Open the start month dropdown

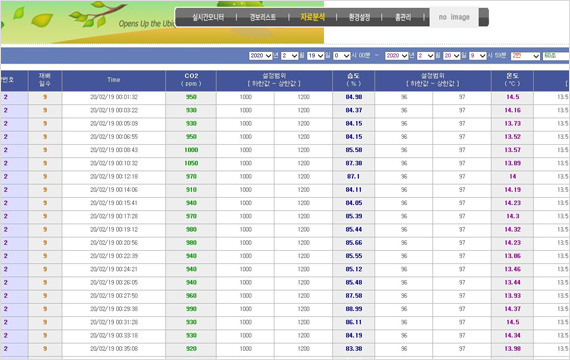pos(289,56)
